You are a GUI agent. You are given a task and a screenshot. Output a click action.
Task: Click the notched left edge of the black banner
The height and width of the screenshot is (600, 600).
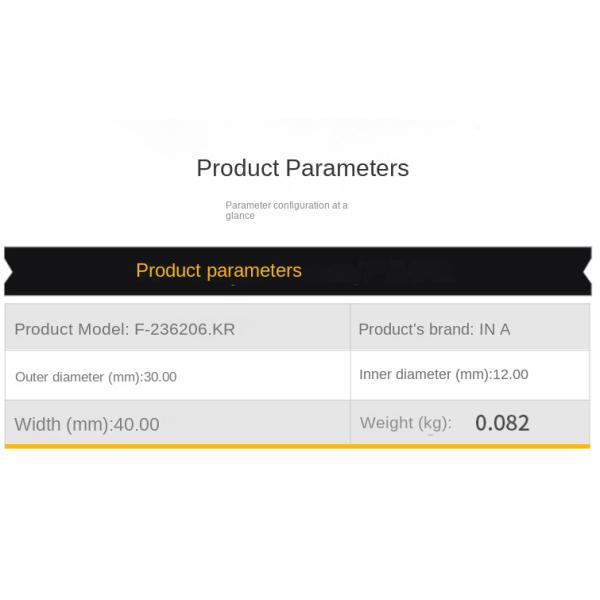pos(10,271)
